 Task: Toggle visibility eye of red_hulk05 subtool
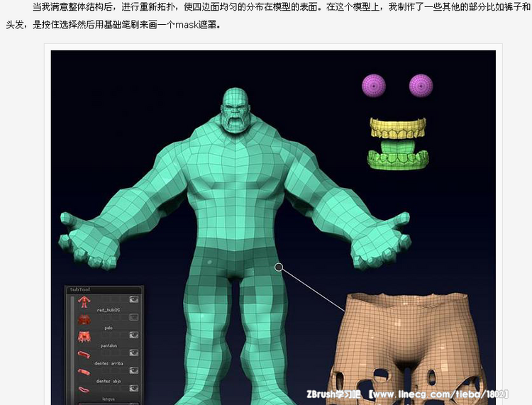(134, 299)
